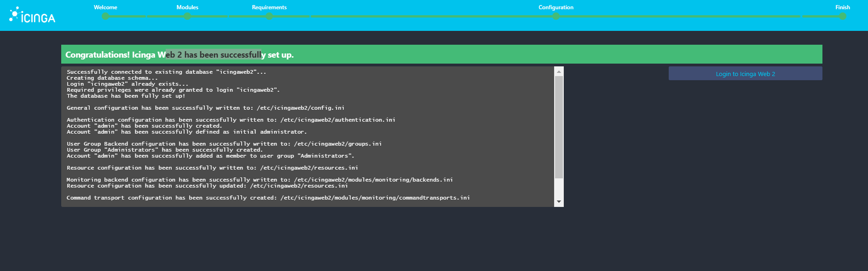Open the Configuration wizard step label

coord(556,7)
